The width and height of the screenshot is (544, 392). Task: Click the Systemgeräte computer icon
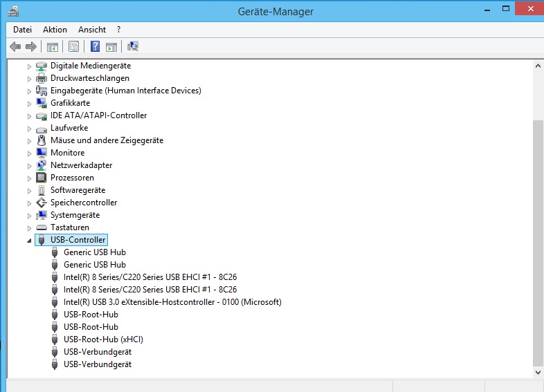(42, 215)
